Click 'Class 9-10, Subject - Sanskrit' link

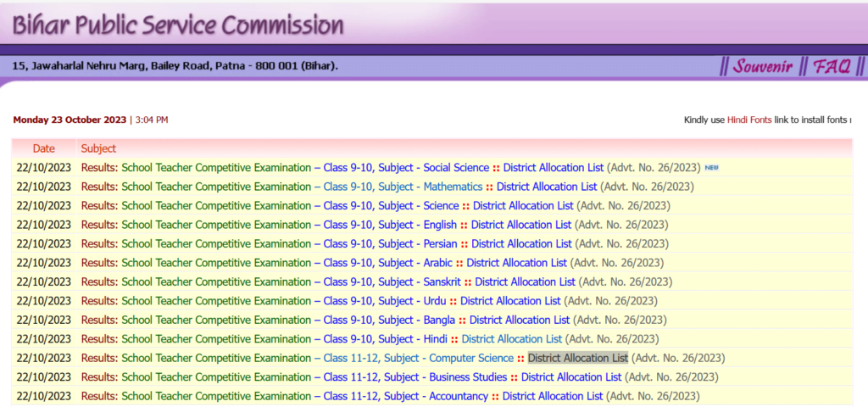click(392, 282)
